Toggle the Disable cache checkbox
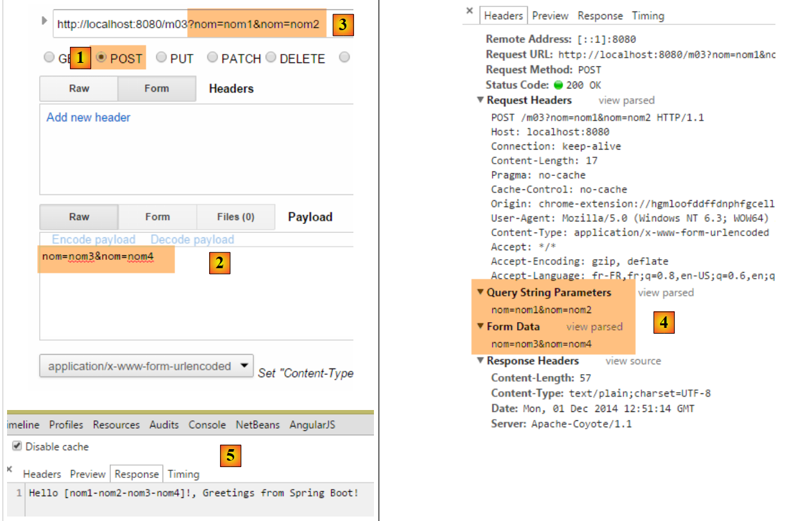812x521 pixels. 17,447
